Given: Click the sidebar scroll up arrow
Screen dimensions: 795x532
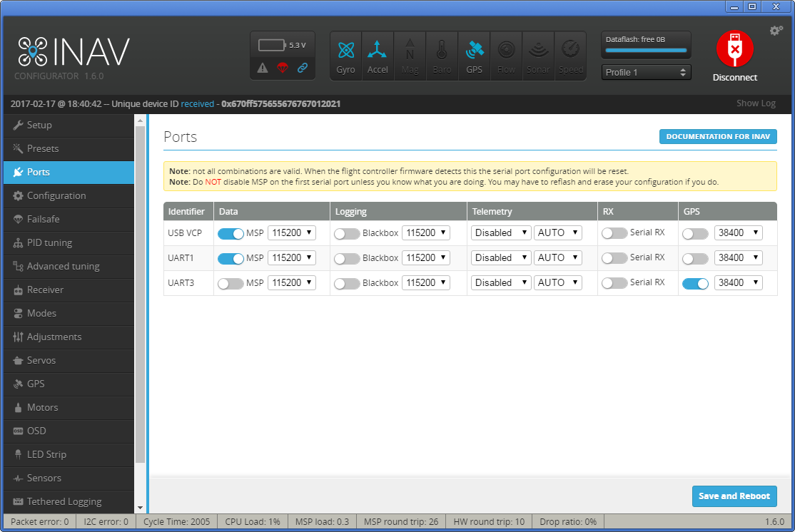Looking at the screenshot, I should pyautogui.click(x=141, y=121).
